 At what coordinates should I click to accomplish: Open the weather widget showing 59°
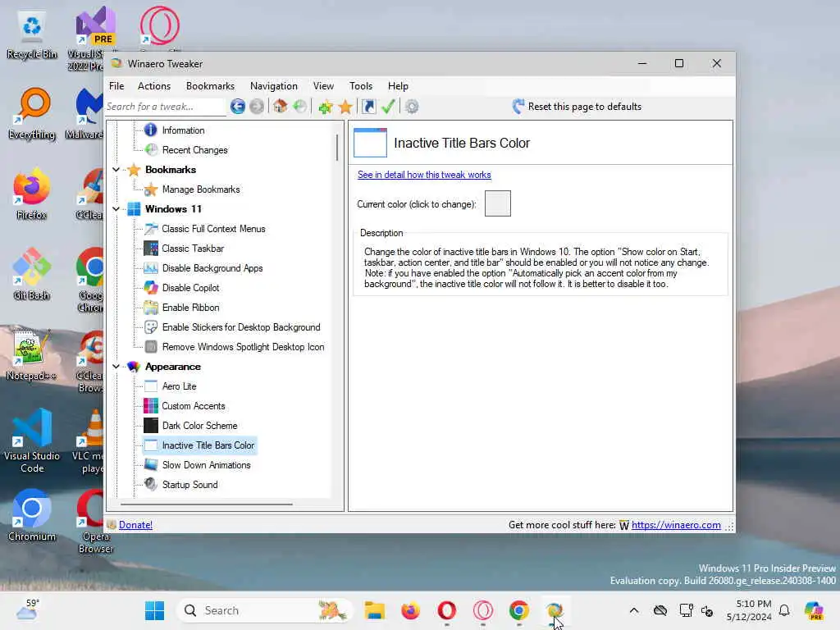click(x=27, y=610)
